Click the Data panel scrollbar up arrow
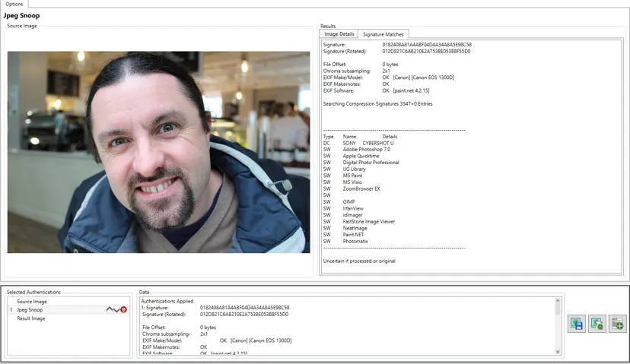This screenshot has width=630, height=364. tap(557, 301)
